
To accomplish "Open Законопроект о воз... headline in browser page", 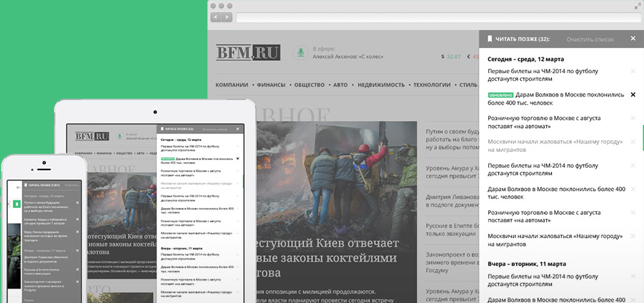I will pos(452,262).
